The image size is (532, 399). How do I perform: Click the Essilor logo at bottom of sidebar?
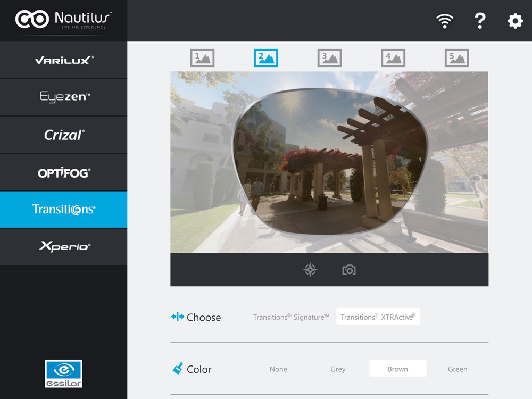63,373
